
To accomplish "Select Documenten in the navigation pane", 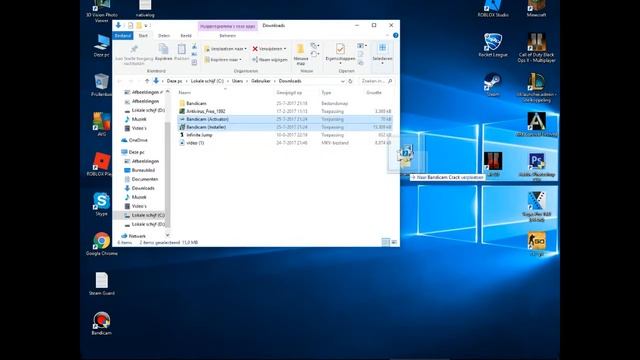I will click(145, 179).
